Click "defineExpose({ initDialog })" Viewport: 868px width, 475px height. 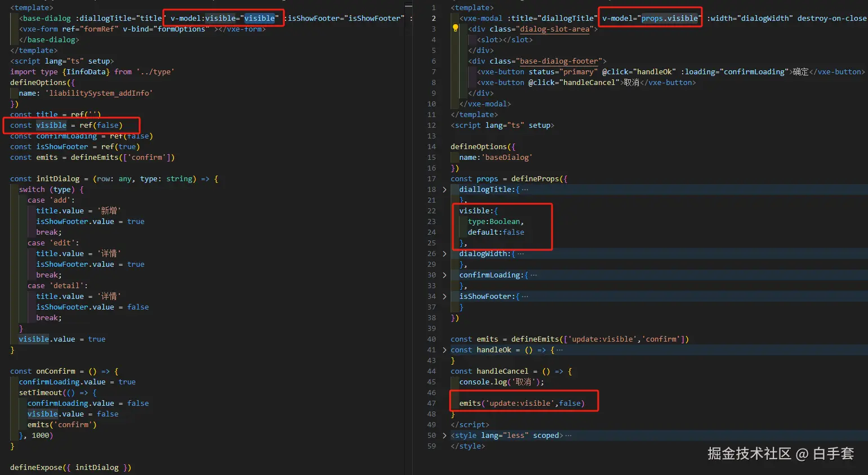coord(71,468)
